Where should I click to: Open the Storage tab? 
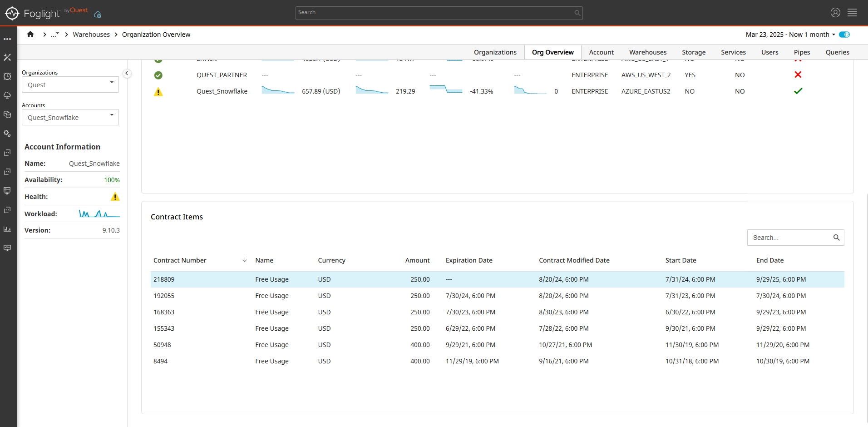point(694,52)
